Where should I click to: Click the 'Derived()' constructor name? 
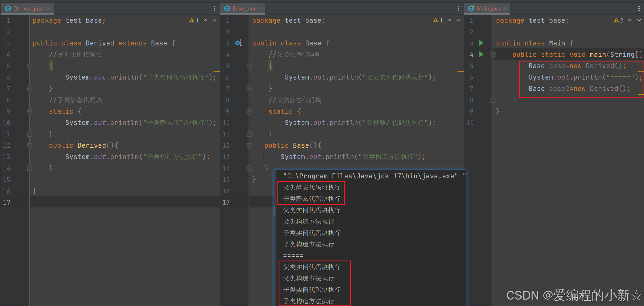pos(92,145)
